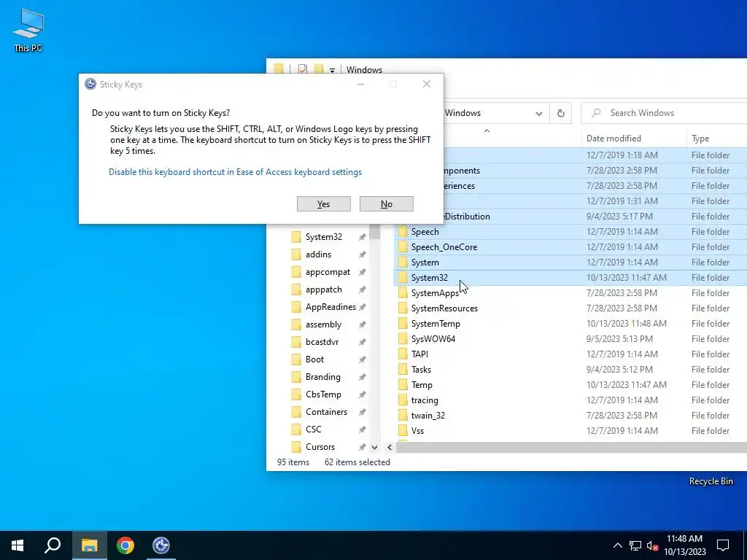The width and height of the screenshot is (747, 560).
Task: Click the Boot folder icon in navigation pane
Action: [x=296, y=359]
